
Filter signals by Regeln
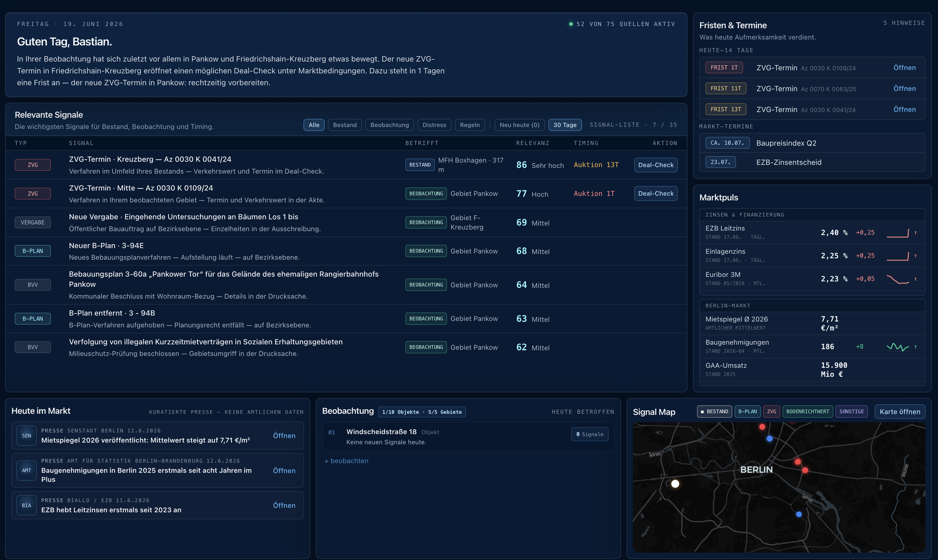(x=470, y=125)
